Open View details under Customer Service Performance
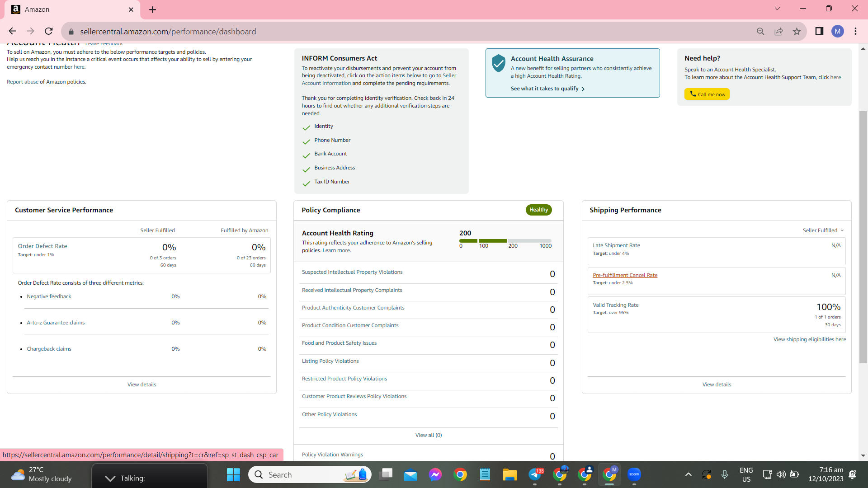 (x=142, y=385)
